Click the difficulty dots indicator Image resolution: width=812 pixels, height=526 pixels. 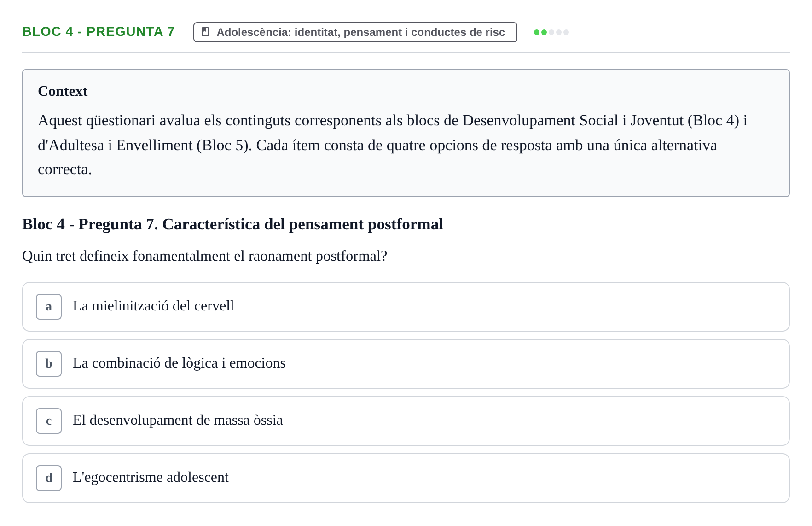click(551, 32)
